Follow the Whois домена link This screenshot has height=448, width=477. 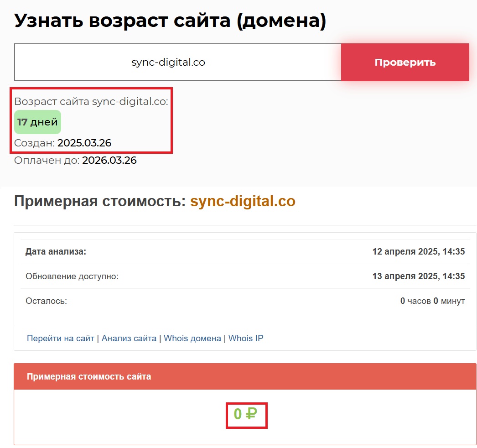[x=192, y=339]
